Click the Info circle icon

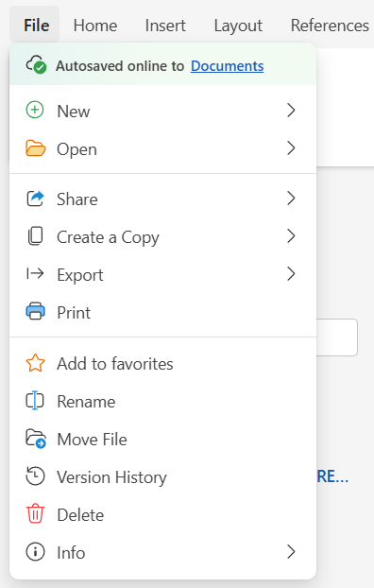[35, 552]
